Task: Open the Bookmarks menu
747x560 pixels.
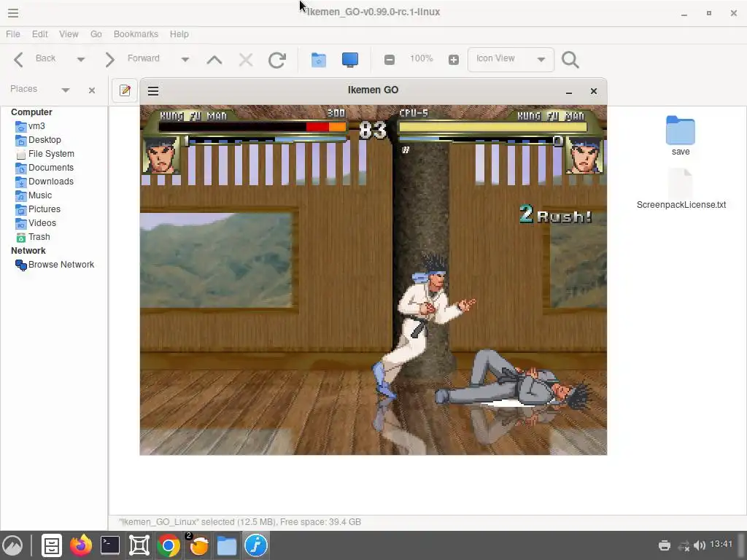Action: pyautogui.click(x=136, y=34)
